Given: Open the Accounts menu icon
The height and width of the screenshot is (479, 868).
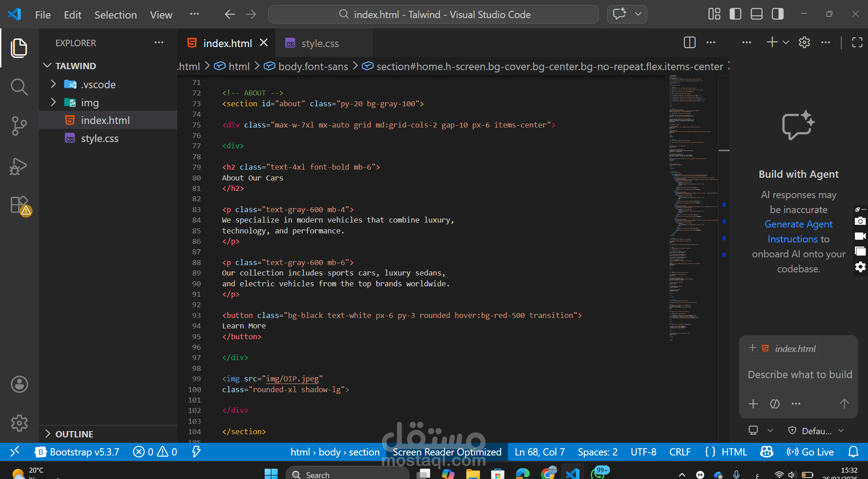Looking at the screenshot, I should (x=19, y=384).
